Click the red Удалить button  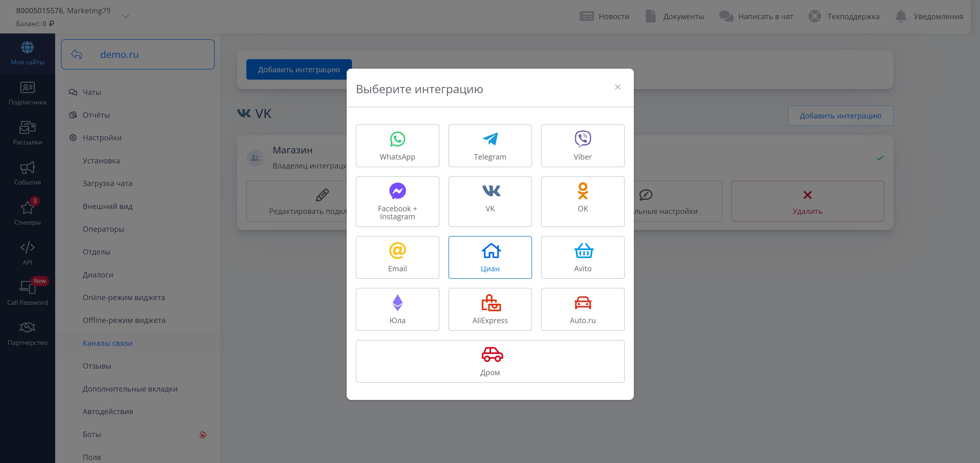click(807, 201)
